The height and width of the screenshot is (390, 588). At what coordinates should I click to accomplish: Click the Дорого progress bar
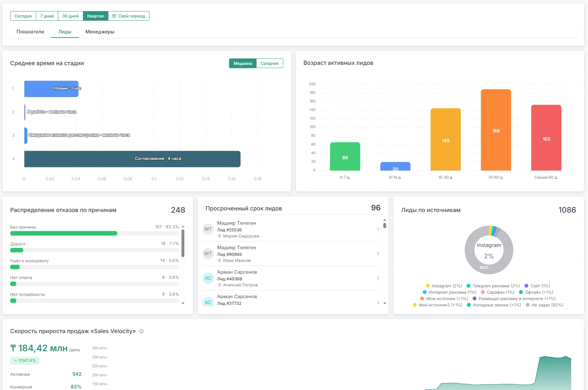[95, 250]
